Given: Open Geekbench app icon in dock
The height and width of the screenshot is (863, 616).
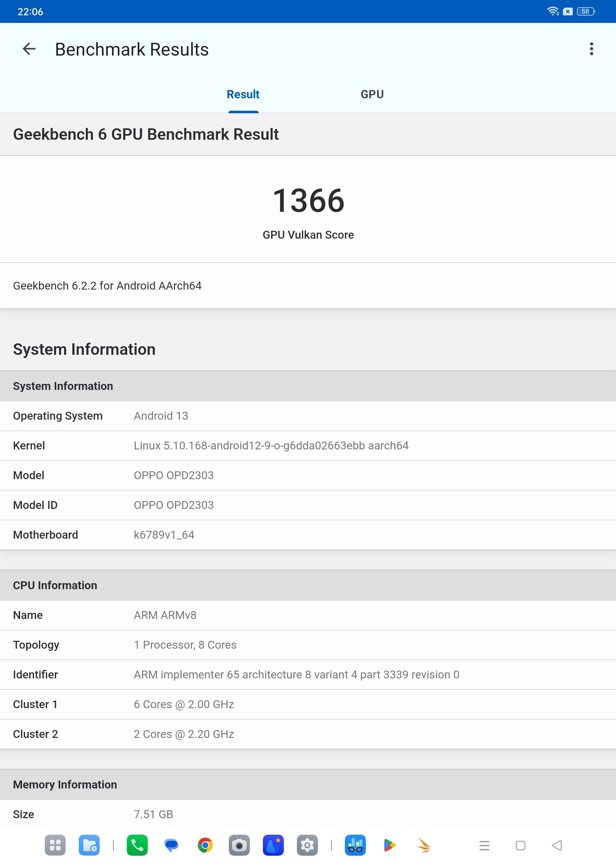Looking at the screenshot, I should (x=355, y=845).
